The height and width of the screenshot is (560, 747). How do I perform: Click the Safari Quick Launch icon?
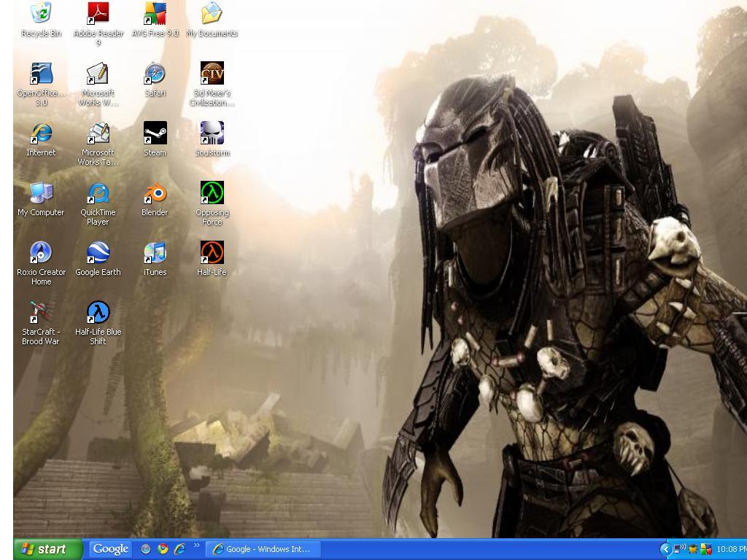click(x=146, y=549)
